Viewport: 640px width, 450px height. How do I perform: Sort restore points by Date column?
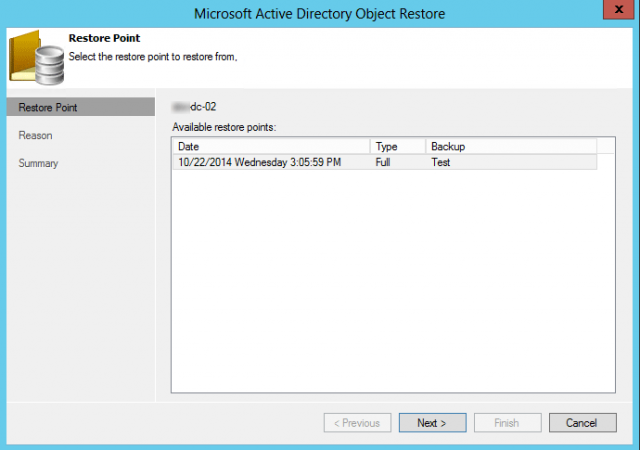[x=271, y=146]
